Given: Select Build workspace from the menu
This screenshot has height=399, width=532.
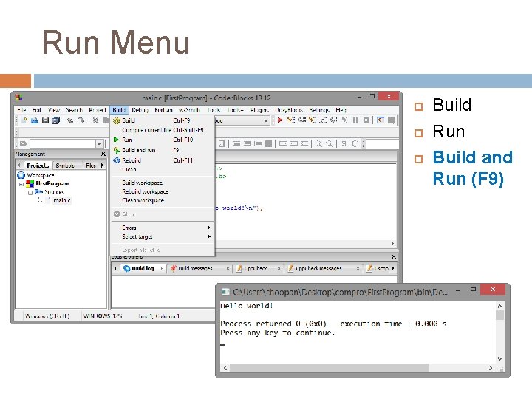Looking at the screenshot, I should pyautogui.click(x=162, y=183).
